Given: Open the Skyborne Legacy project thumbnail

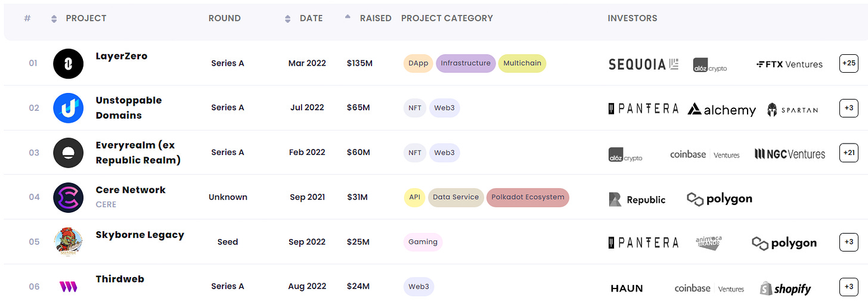Looking at the screenshot, I should coord(68,242).
